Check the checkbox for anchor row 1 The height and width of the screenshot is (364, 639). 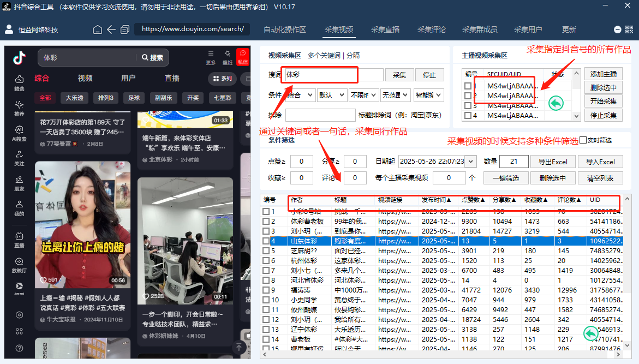click(468, 87)
